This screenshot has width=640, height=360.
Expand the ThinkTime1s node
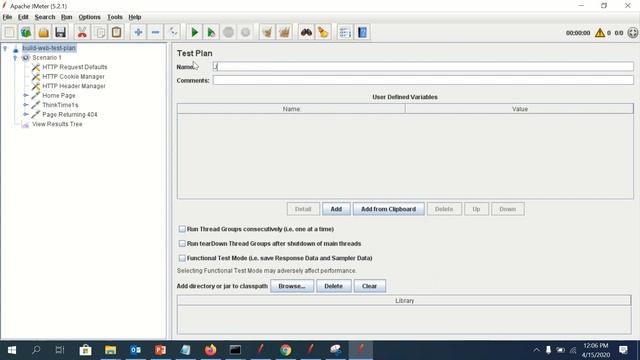pos(26,105)
